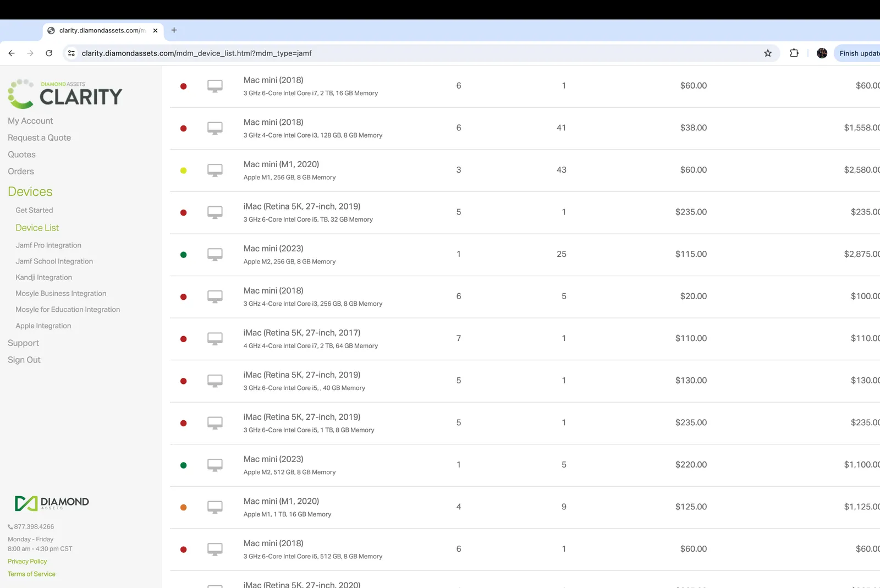Open the Privacy Policy link
880x588 pixels.
[x=28, y=561]
